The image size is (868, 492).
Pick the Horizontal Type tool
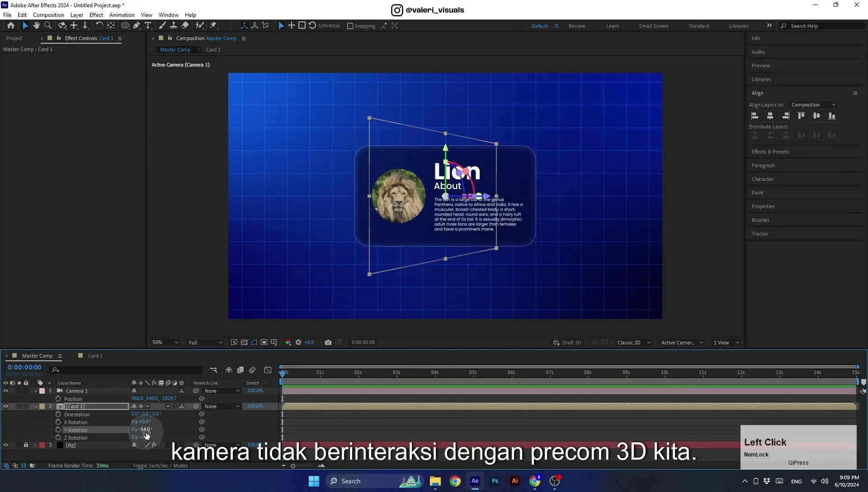pyautogui.click(x=148, y=26)
